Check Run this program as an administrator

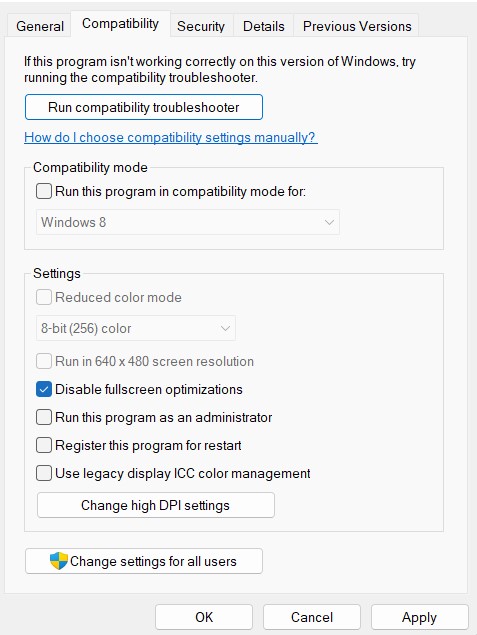pyautogui.click(x=44, y=417)
